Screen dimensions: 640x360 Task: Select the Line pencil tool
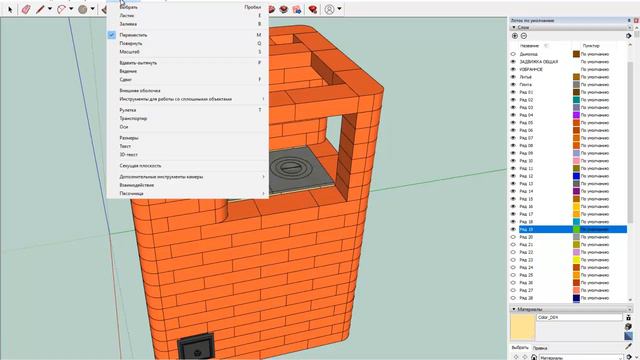(x=40, y=9)
